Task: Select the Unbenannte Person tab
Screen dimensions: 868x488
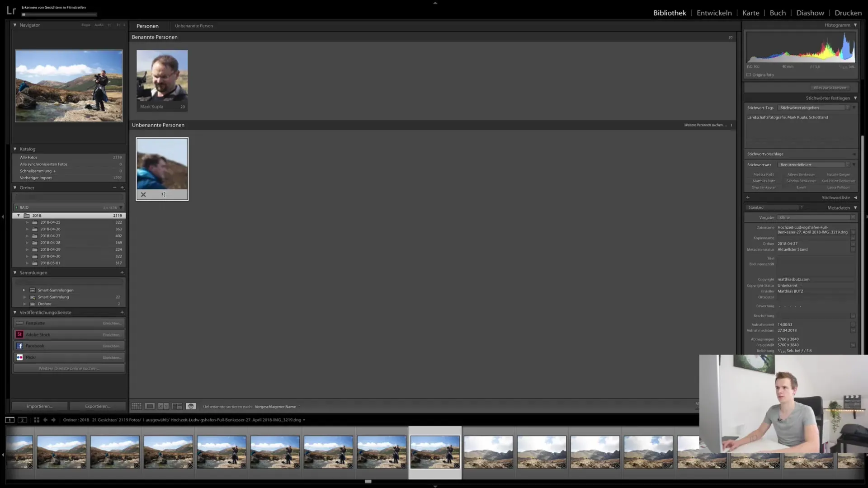Action: [194, 26]
